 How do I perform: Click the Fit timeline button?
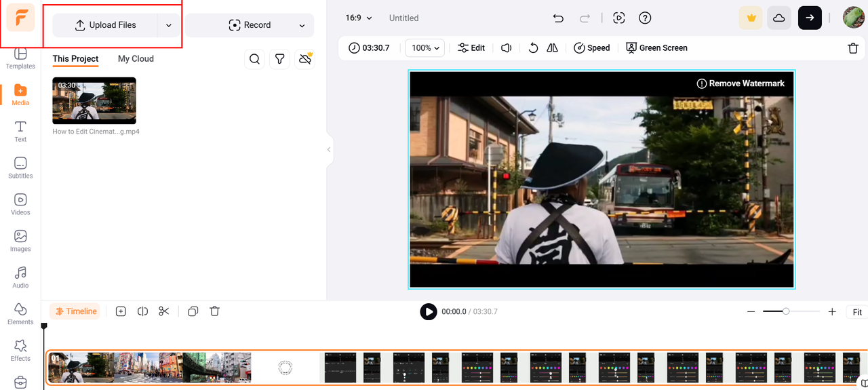[x=857, y=312]
